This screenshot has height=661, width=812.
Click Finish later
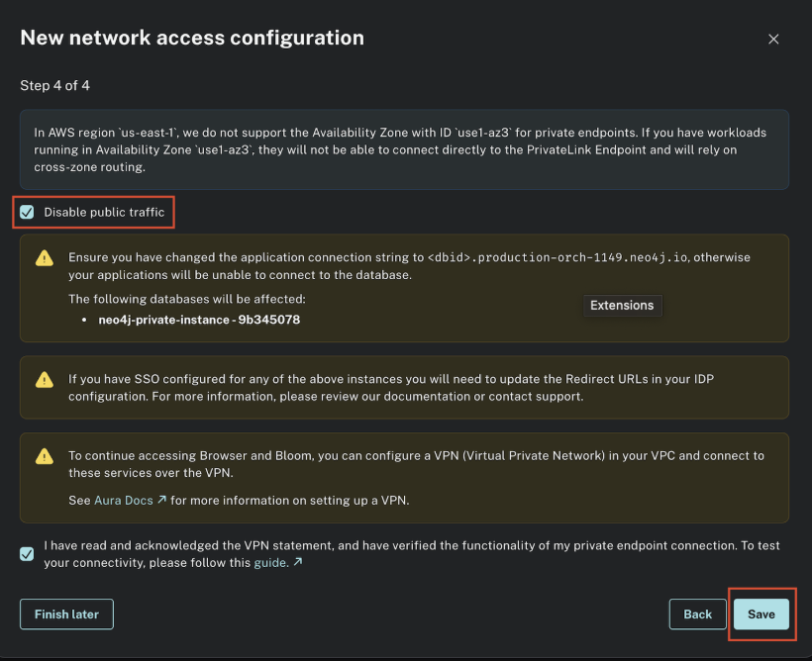point(66,614)
